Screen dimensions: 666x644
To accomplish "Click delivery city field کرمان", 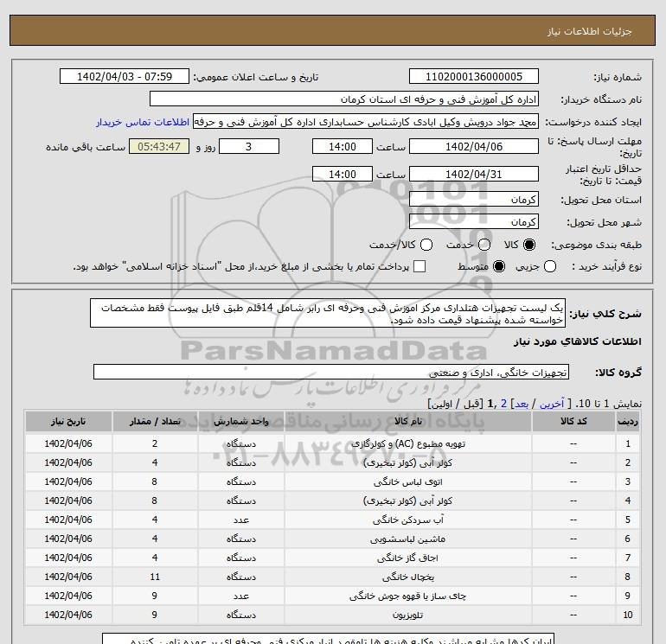I will (x=474, y=222).
